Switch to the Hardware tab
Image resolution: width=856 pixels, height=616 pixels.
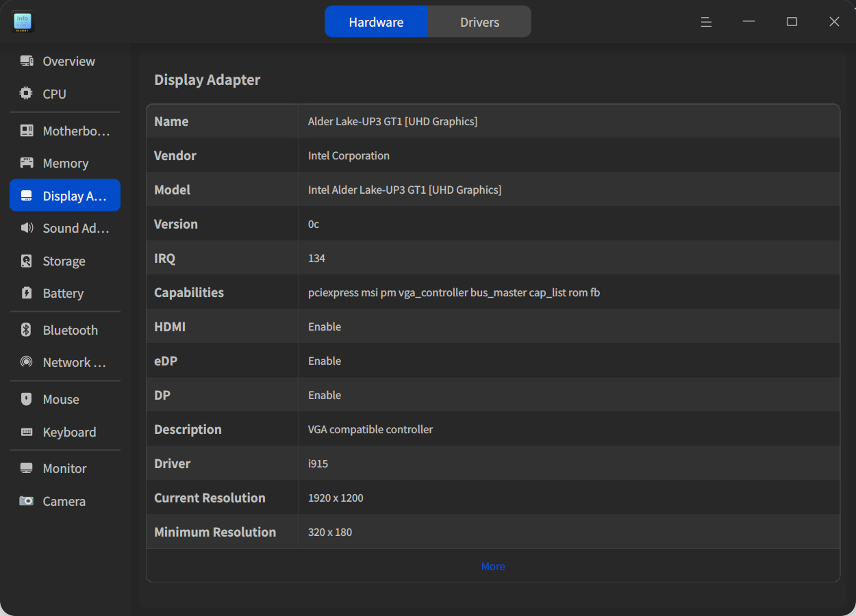(x=377, y=22)
